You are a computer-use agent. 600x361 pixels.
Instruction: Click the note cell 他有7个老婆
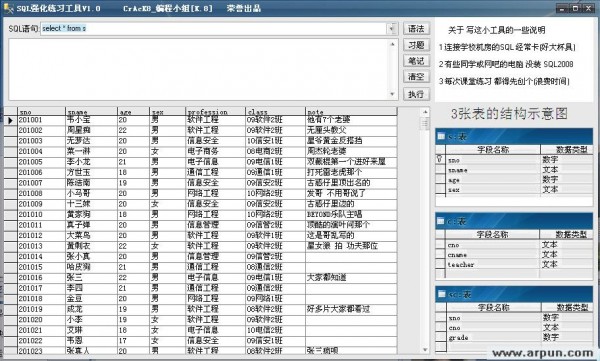[351, 120]
